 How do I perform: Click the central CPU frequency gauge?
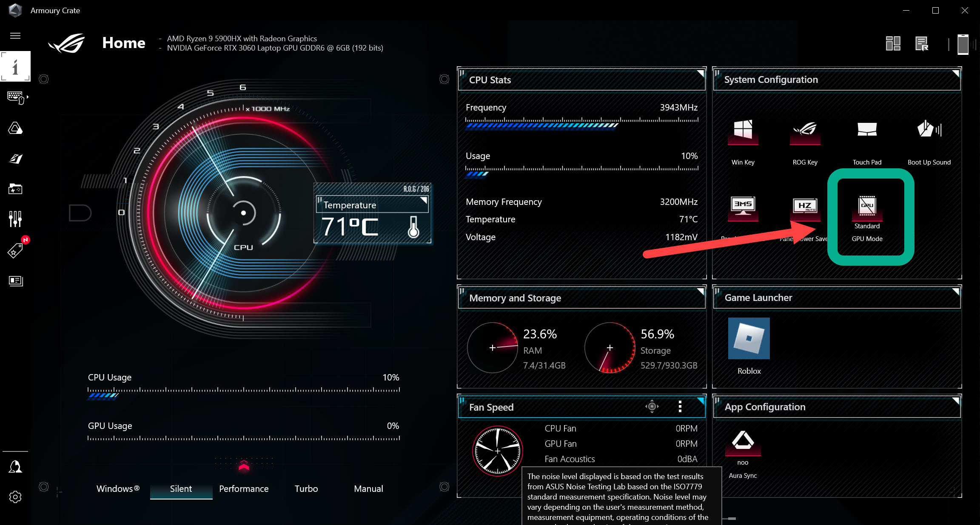pos(243,213)
